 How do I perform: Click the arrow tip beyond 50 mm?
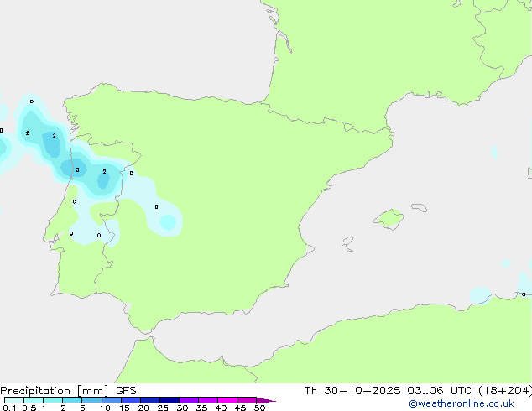(266, 400)
